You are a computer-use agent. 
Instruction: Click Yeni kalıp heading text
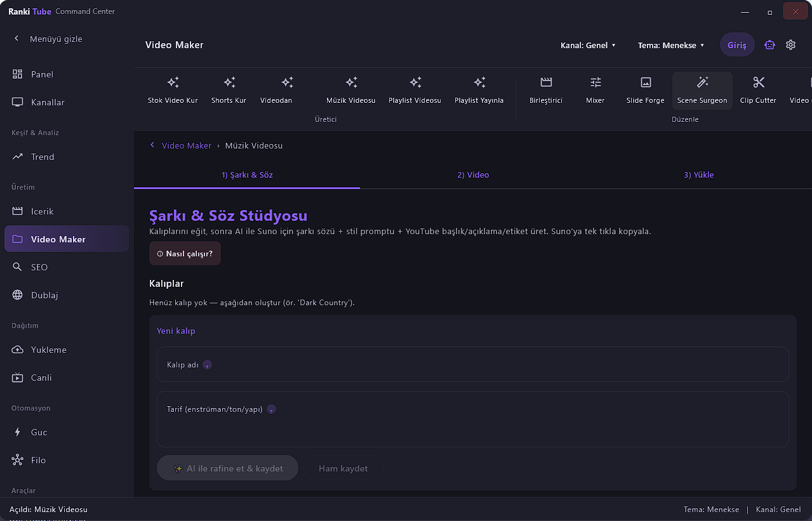tap(176, 331)
